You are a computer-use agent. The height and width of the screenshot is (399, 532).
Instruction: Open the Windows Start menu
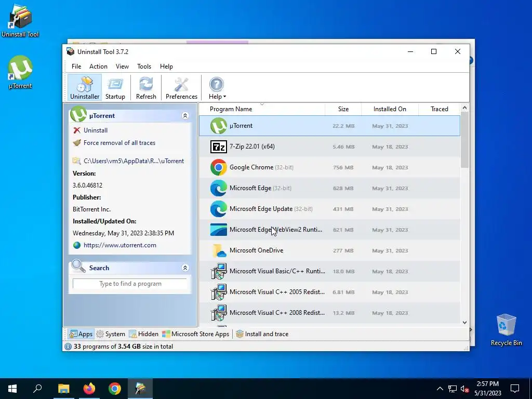(x=12, y=389)
